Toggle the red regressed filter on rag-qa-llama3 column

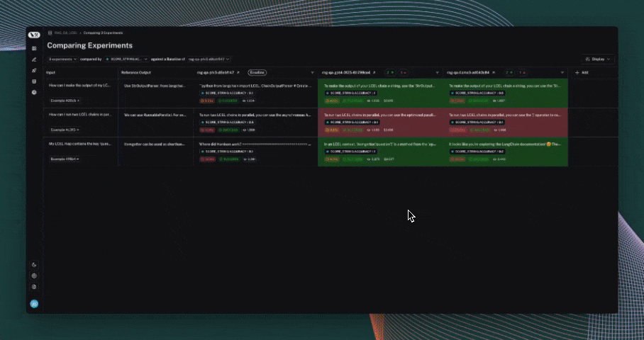tap(522, 72)
